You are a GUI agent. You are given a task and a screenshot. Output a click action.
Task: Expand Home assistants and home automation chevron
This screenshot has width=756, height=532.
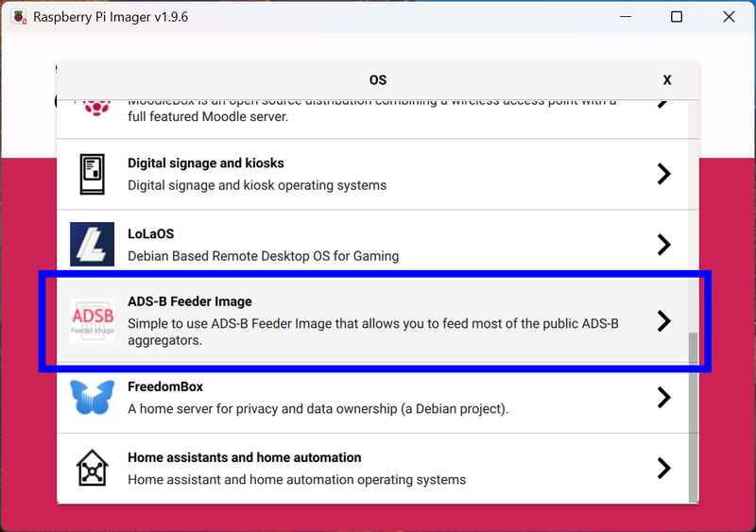pyautogui.click(x=663, y=468)
